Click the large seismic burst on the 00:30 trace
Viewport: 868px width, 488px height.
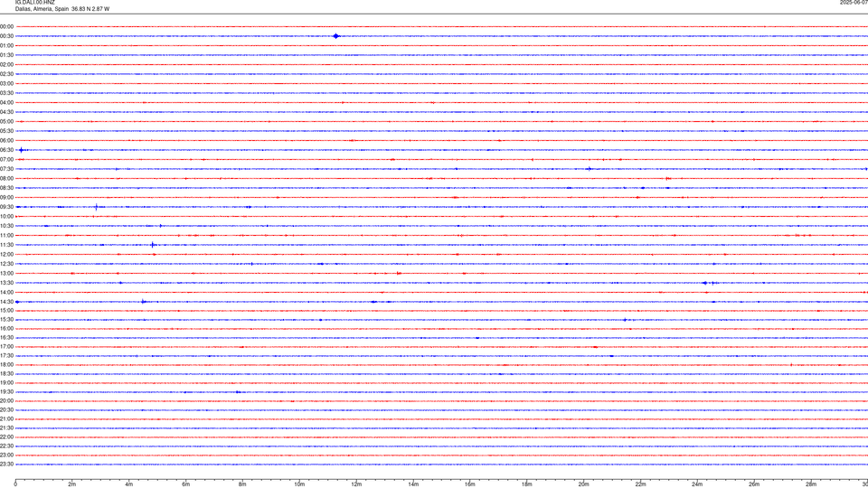[x=336, y=36]
